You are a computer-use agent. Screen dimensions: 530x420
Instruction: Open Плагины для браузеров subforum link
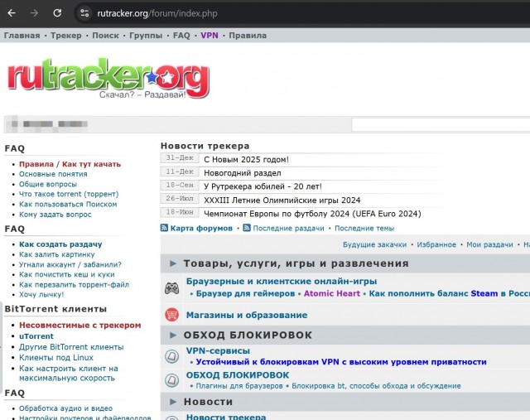[x=239, y=386]
